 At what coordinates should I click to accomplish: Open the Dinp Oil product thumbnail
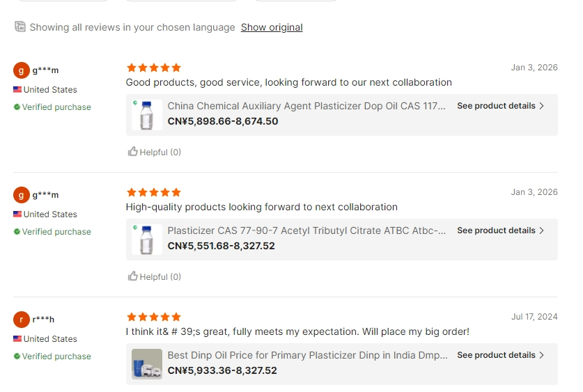pyautogui.click(x=147, y=363)
